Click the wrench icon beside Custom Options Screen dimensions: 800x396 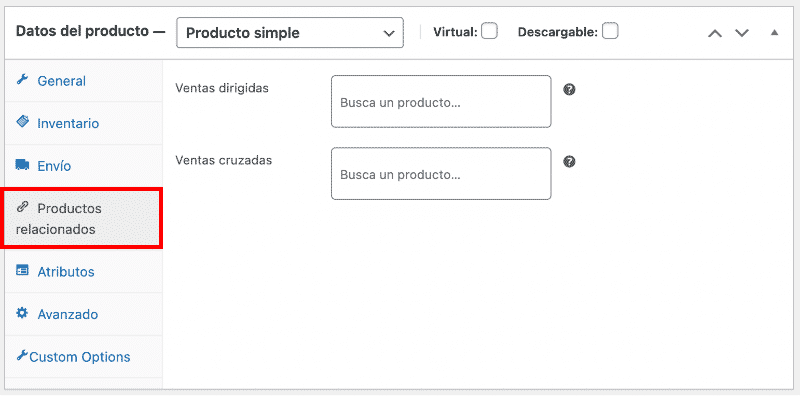pos(22,355)
